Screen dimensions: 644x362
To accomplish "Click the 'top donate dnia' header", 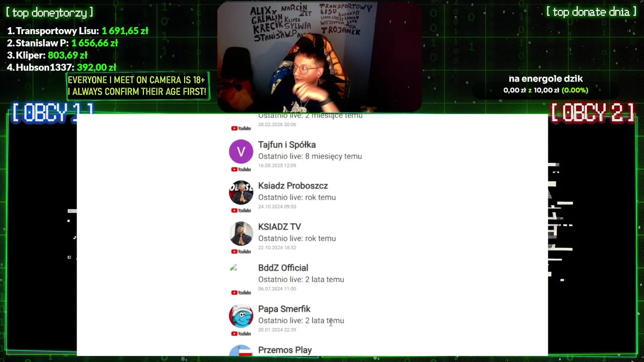I will pyautogui.click(x=591, y=12).
